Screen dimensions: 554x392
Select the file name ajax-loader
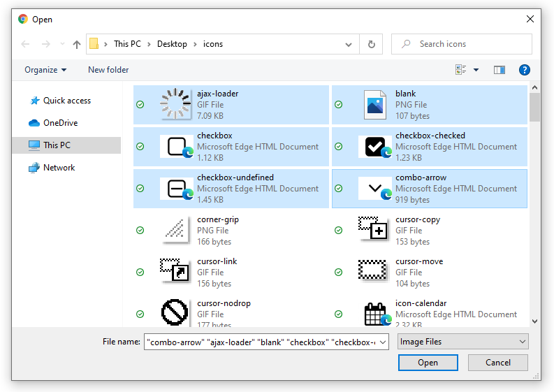pyautogui.click(x=218, y=94)
